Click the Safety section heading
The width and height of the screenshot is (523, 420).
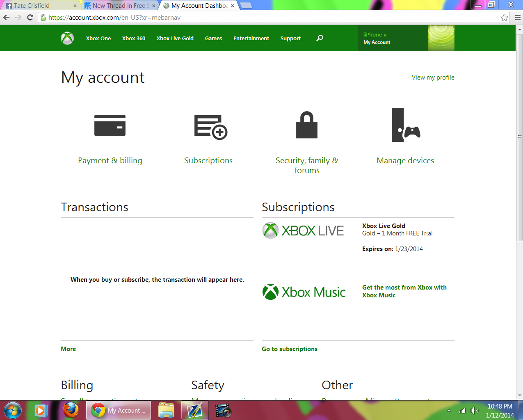click(x=208, y=385)
